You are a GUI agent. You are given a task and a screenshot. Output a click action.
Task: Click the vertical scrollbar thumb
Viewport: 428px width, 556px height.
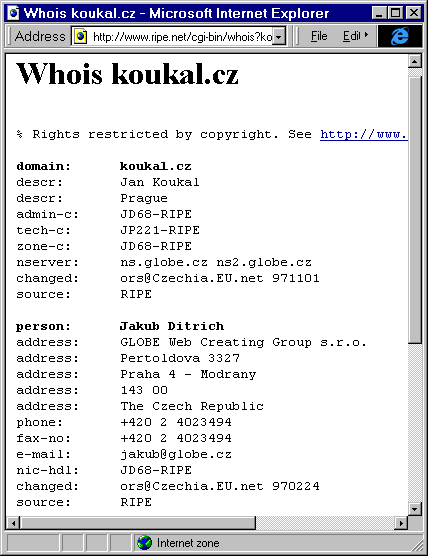point(415,210)
